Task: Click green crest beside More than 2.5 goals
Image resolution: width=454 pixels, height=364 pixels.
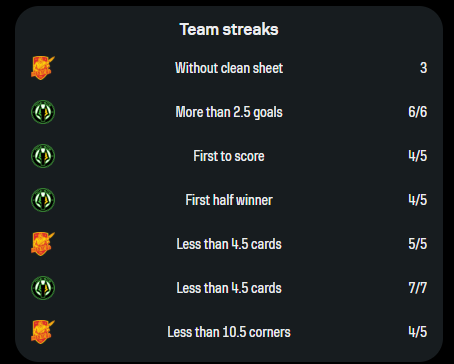Action: click(x=43, y=112)
